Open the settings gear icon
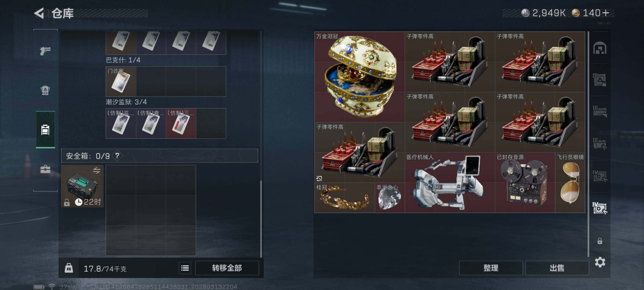The width and height of the screenshot is (644, 290). click(600, 262)
